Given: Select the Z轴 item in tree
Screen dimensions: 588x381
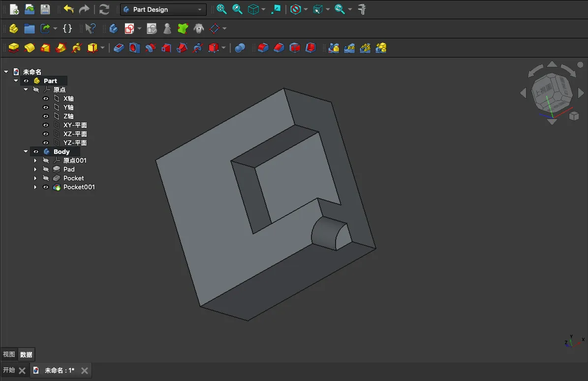Looking at the screenshot, I should click(x=68, y=117).
